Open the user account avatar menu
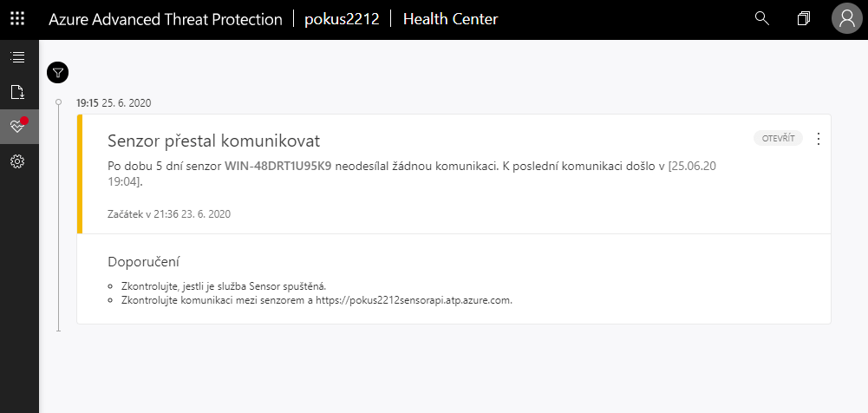 pyautogui.click(x=845, y=19)
